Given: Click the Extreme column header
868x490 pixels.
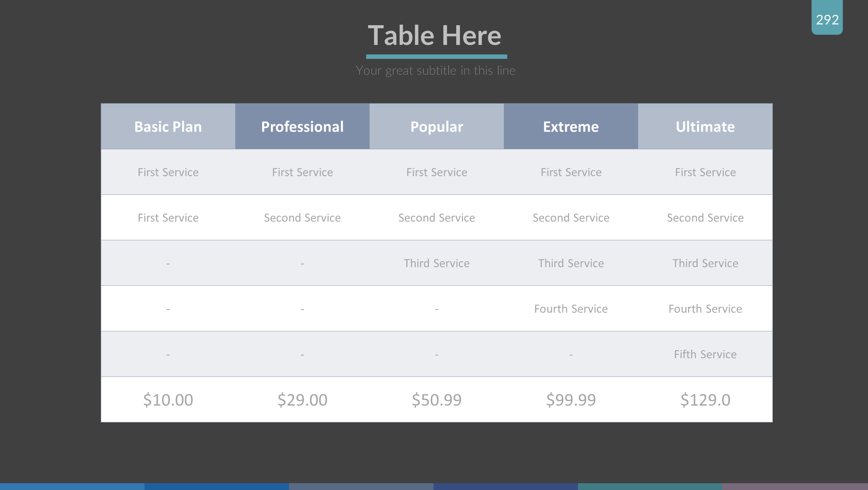Looking at the screenshot, I should (x=571, y=127).
